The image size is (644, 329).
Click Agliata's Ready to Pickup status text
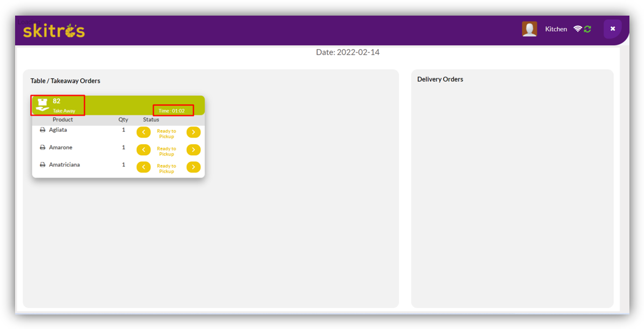(167, 134)
